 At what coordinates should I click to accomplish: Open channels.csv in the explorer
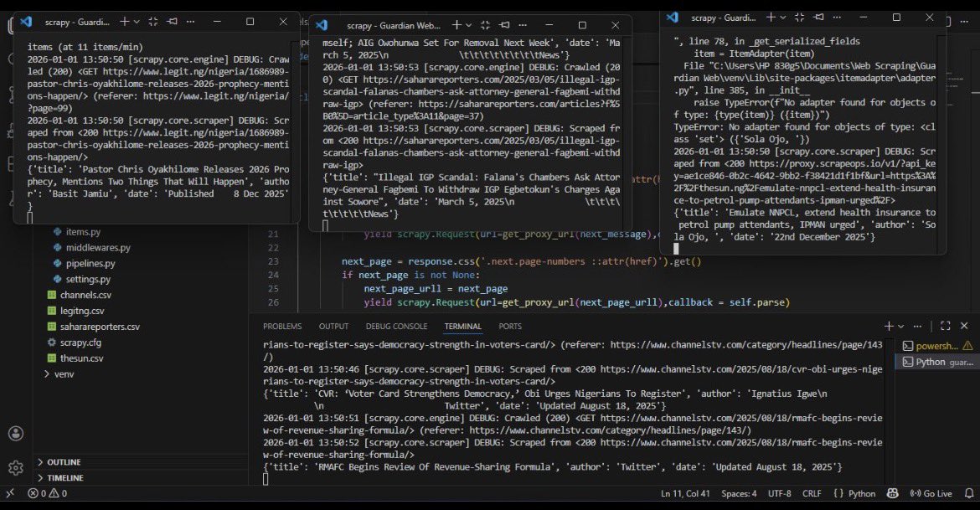click(x=85, y=295)
